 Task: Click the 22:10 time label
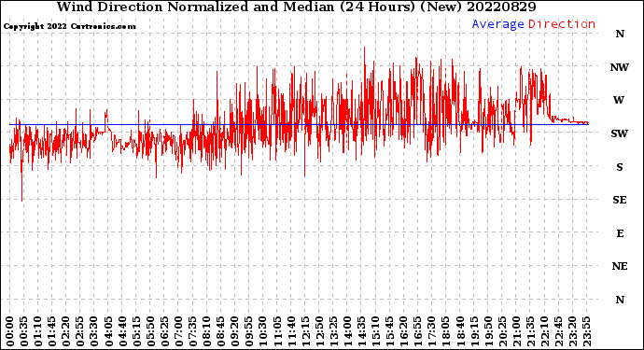pyautogui.click(x=544, y=331)
